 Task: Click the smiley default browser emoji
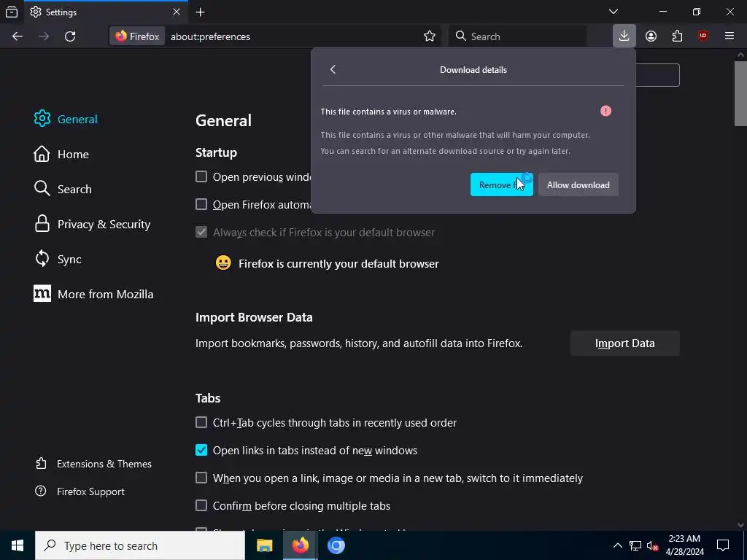223,262
